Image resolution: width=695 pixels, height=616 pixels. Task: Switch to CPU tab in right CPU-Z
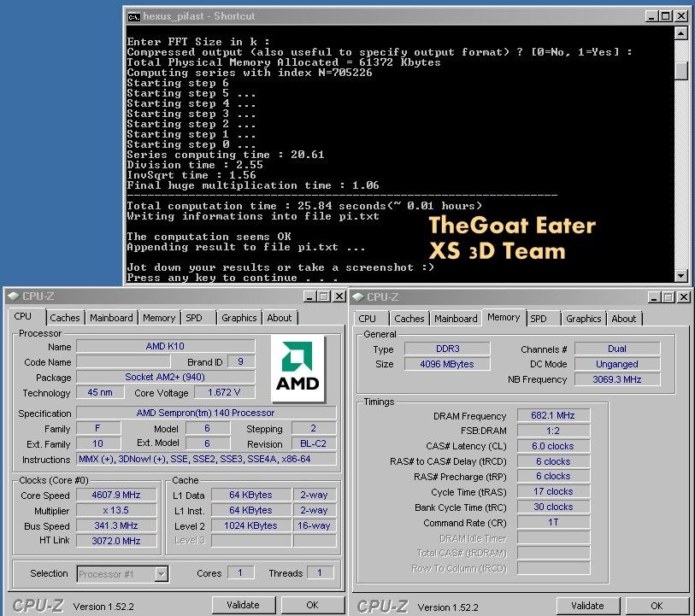pos(367,319)
